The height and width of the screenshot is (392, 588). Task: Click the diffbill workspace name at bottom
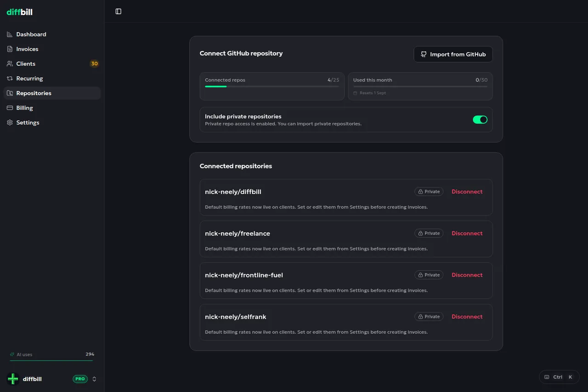click(x=32, y=379)
